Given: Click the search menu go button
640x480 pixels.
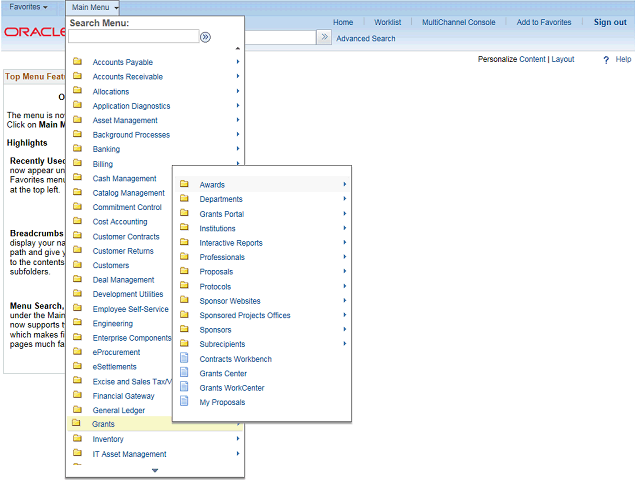Looking at the screenshot, I should point(205,37).
